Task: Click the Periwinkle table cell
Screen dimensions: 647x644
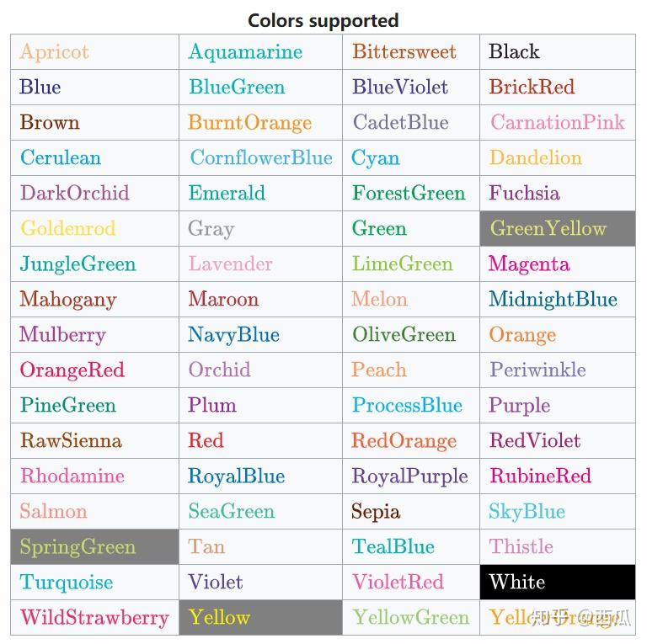Action: pyautogui.click(x=558, y=370)
